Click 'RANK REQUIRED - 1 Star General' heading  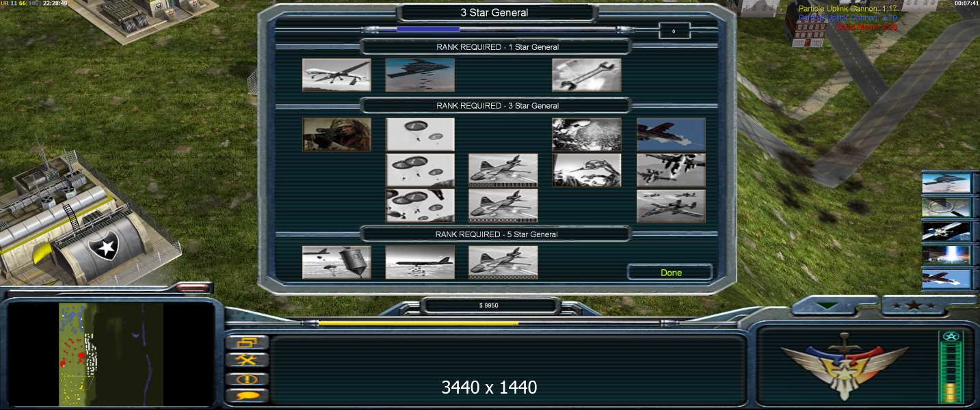click(x=497, y=47)
